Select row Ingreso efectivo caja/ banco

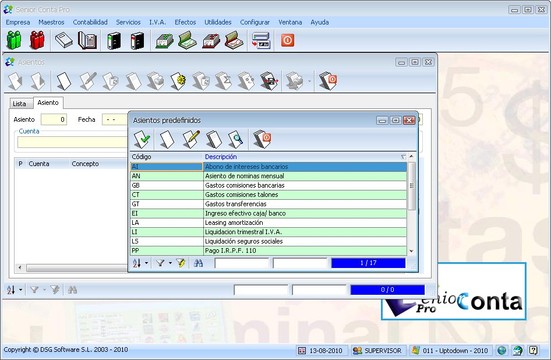[268, 213]
